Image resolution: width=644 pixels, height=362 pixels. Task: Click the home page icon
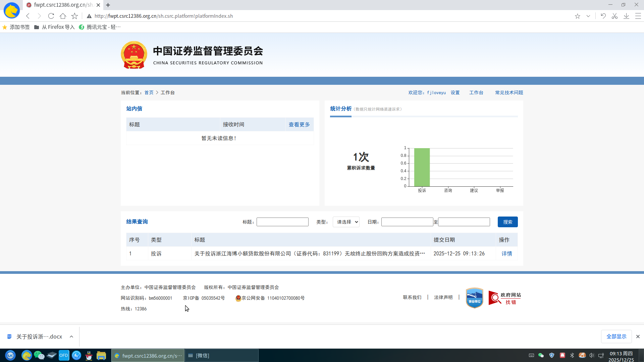[63, 16]
